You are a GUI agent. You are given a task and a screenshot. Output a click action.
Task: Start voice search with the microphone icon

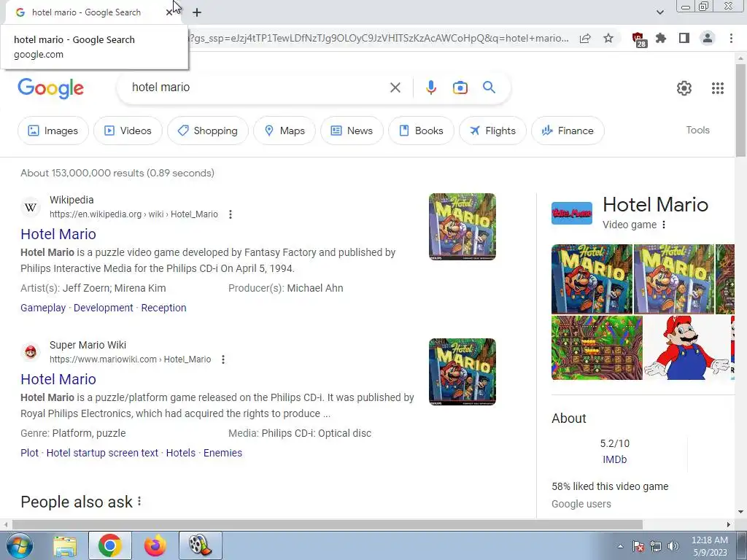(430, 87)
